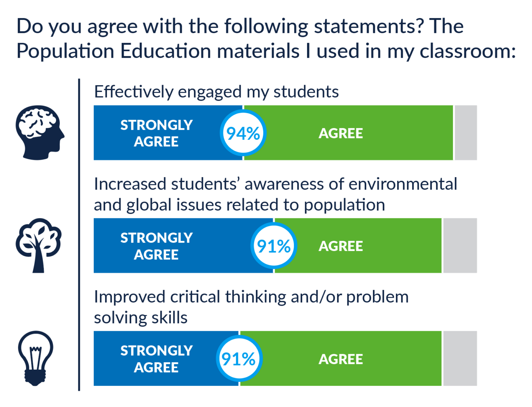Click gray remainder segment of the 94% bar
This screenshot has width=532, height=407.
pos(466,133)
